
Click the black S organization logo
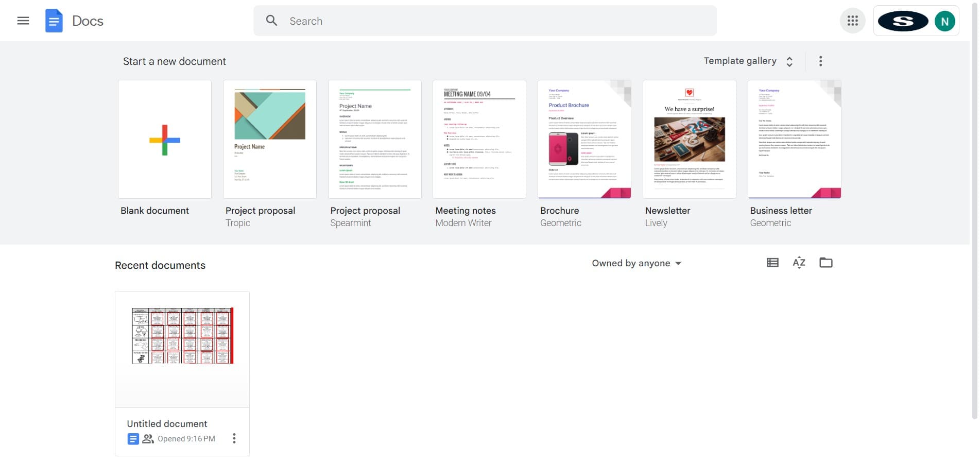pyautogui.click(x=902, y=21)
